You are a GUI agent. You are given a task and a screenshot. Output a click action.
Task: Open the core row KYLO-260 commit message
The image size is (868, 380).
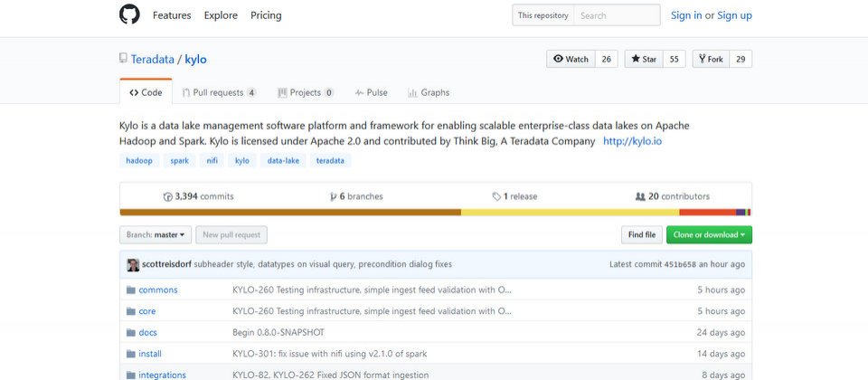coord(372,311)
